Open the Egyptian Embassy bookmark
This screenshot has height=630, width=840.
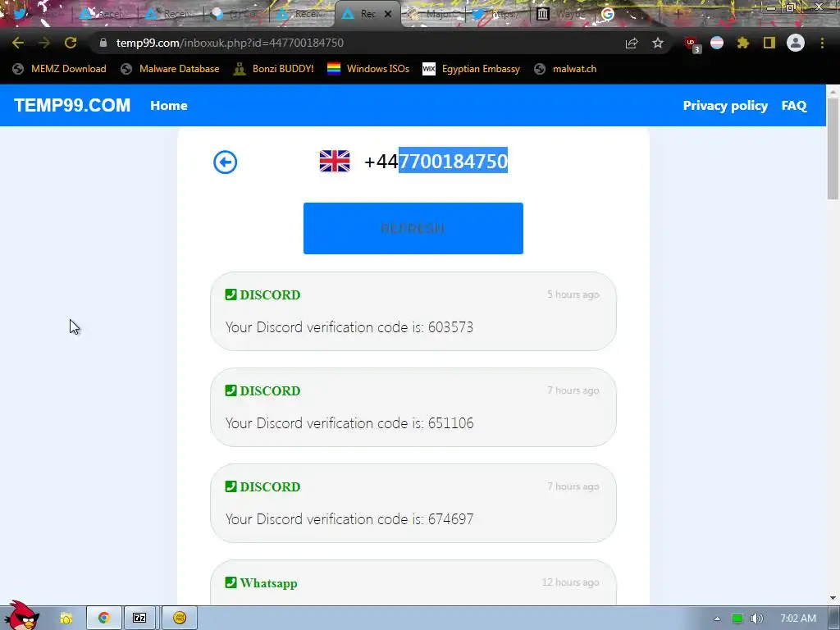click(472, 69)
